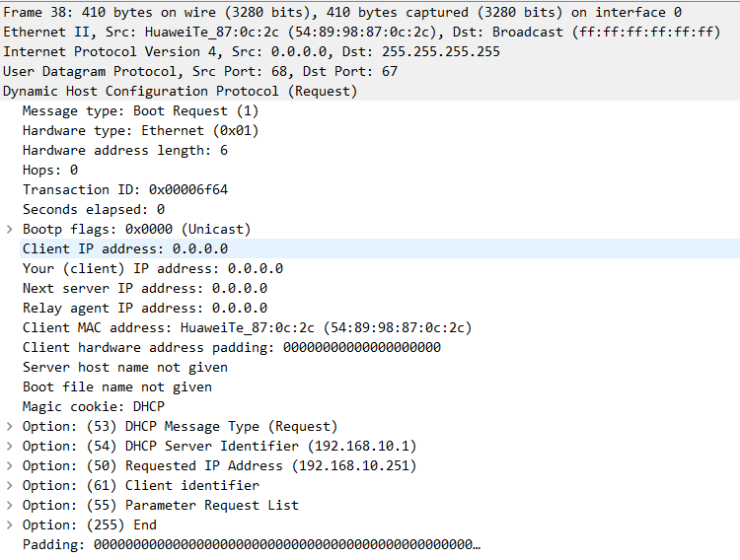Expand Option 55 Parameter Request List
This screenshot has height=560, width=740.
(x=10, y=505)
